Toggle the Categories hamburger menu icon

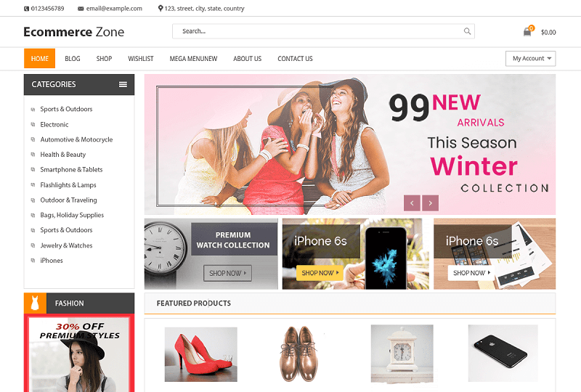click(x=123, y=84)
